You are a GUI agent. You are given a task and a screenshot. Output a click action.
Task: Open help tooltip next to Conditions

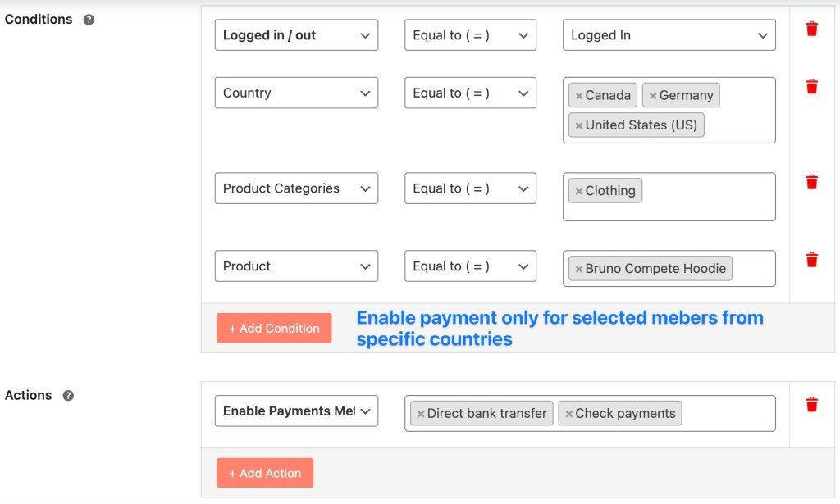[89, 20]
